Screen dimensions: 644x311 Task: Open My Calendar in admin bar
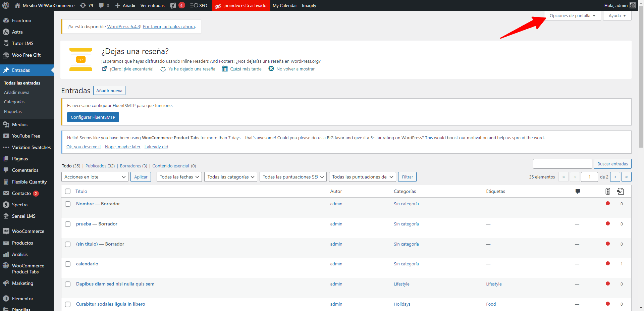(x=285, y=5)
